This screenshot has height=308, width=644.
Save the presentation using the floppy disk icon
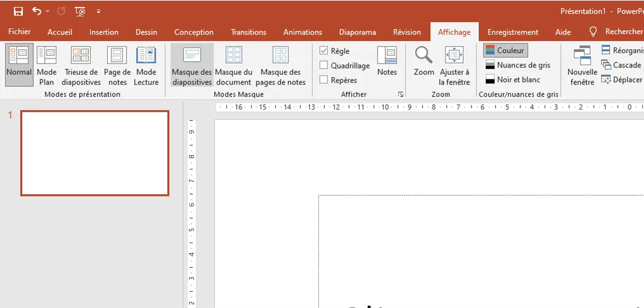tap(18, 11)
